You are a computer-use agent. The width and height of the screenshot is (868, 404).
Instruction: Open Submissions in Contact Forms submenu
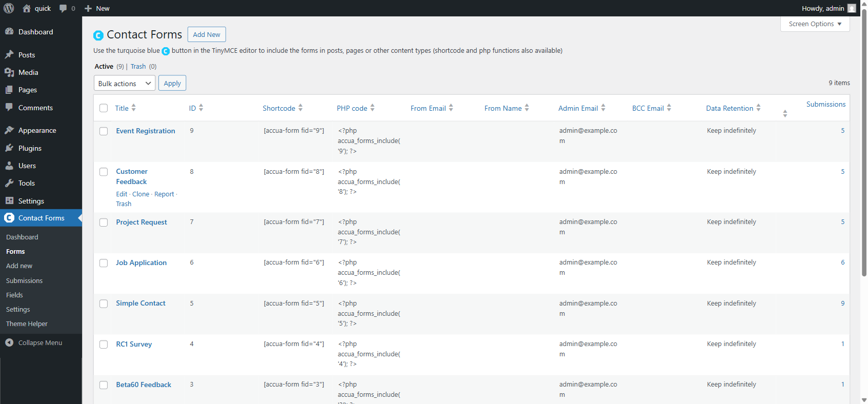pos(24,280)
